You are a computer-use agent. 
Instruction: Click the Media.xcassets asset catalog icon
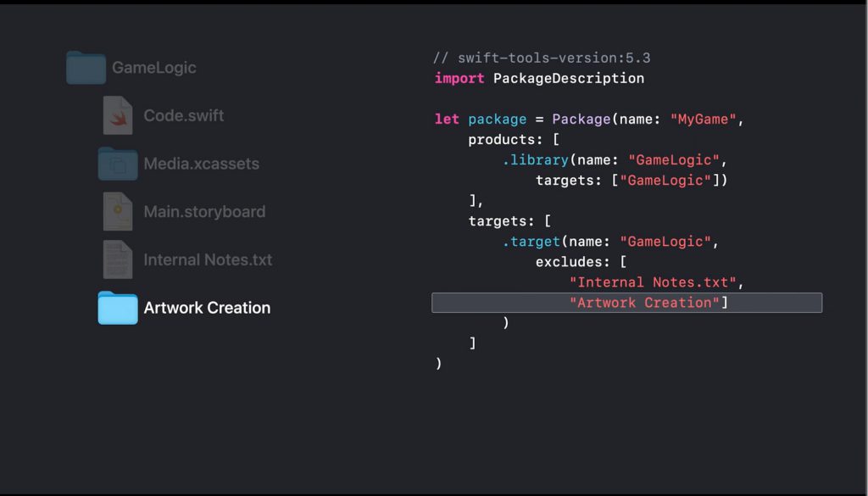tap(118, 164)
